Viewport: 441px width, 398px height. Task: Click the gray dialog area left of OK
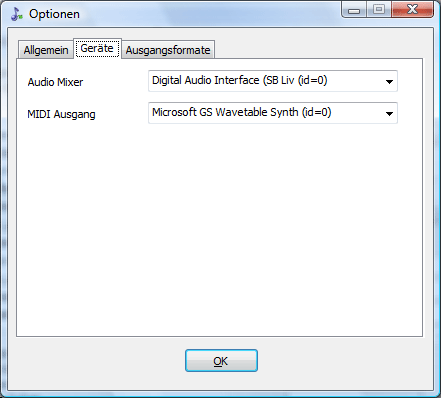click(97, 362)
